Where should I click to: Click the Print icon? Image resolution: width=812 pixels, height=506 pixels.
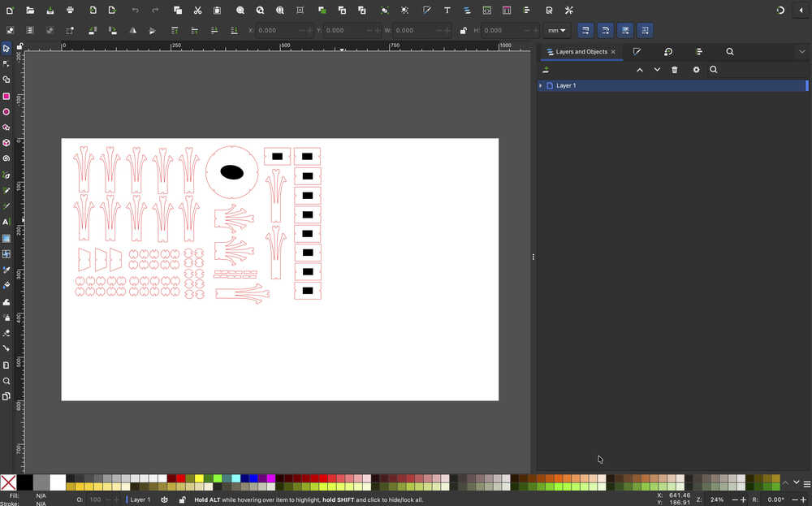70,11
